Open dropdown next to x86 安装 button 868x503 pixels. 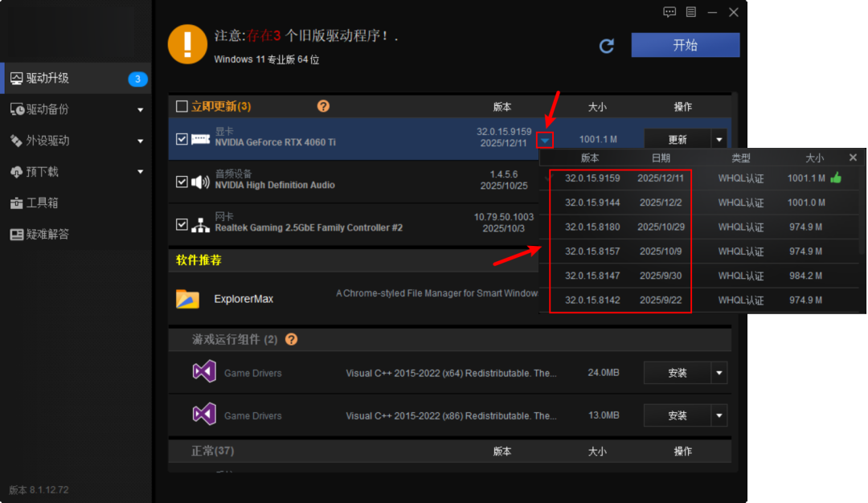click(719, 415)
